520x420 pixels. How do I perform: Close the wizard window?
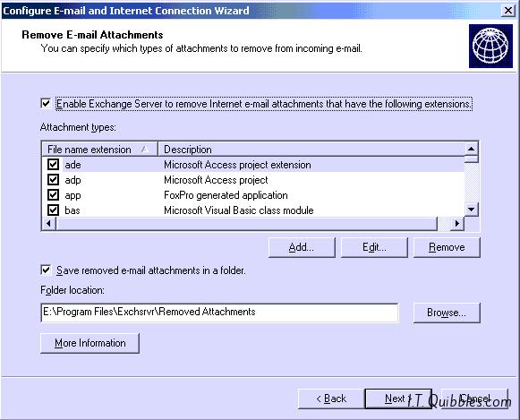[x=508, y=11]
